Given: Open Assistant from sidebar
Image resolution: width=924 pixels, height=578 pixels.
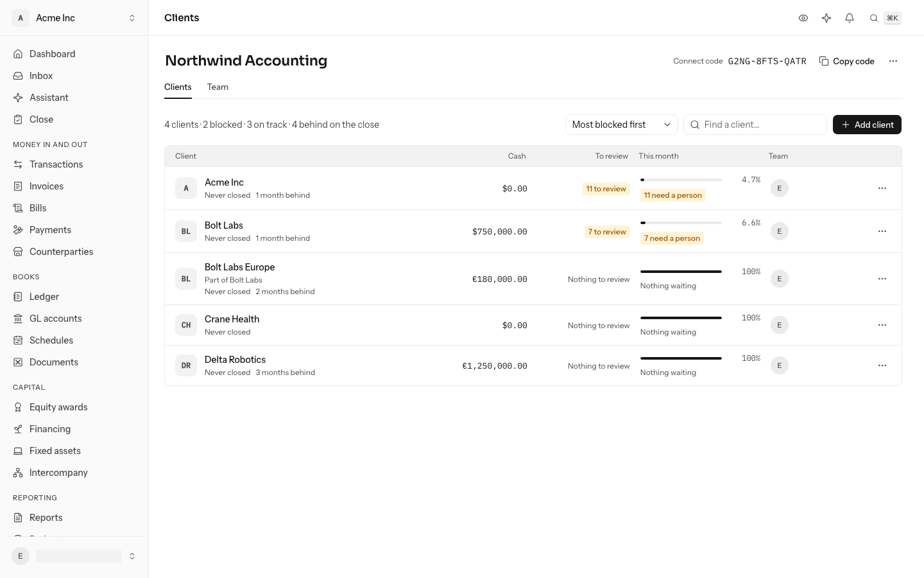Looking at the screenshot, I should (74, 98).
